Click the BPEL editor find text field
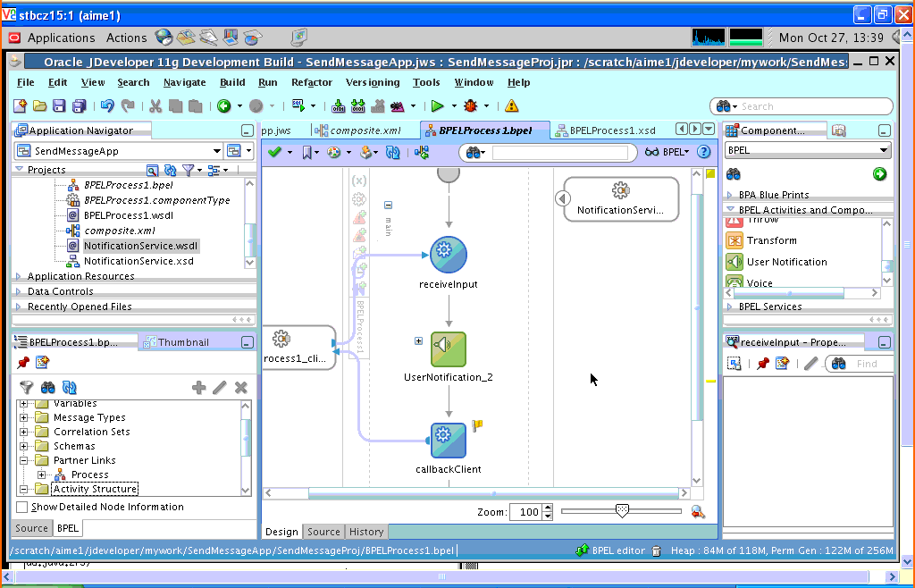Image resolution: width=915 pixels, height=588 pixels. [560, 152]
